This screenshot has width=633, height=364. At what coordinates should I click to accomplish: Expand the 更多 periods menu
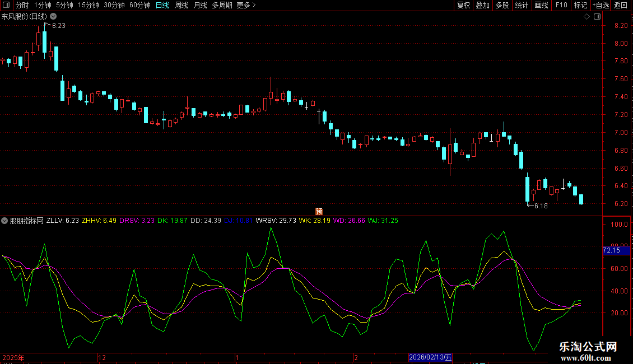point(246,6)
